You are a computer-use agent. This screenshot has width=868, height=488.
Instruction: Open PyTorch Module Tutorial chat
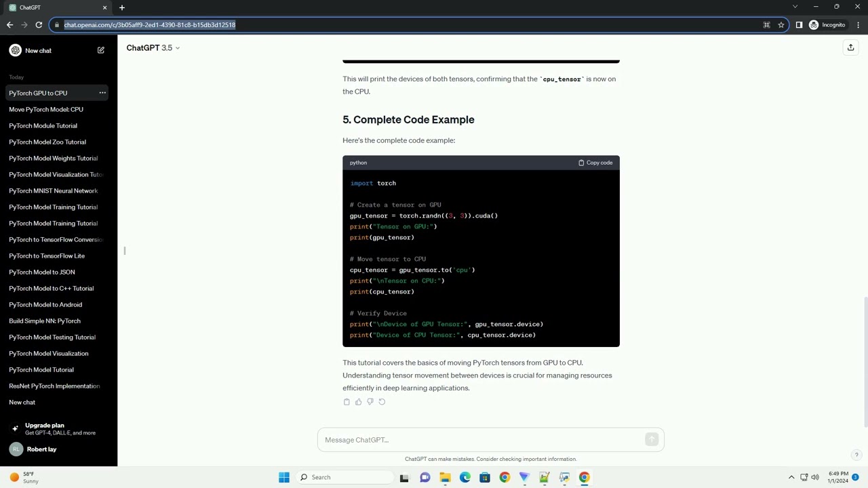click(x=58, y=125)
